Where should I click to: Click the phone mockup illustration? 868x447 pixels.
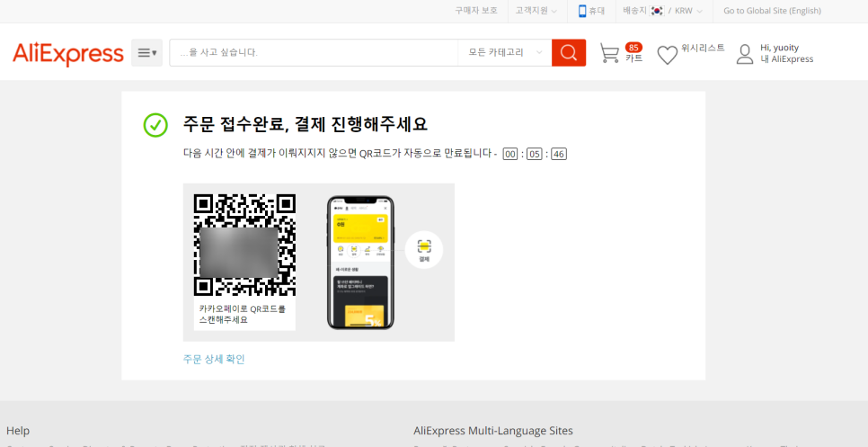pos(360,263)
